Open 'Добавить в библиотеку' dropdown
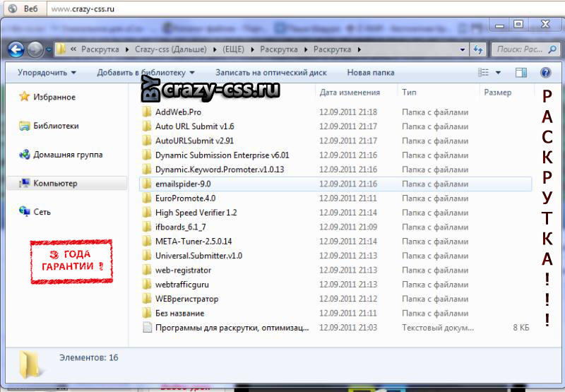 click(x=145, y=73)
